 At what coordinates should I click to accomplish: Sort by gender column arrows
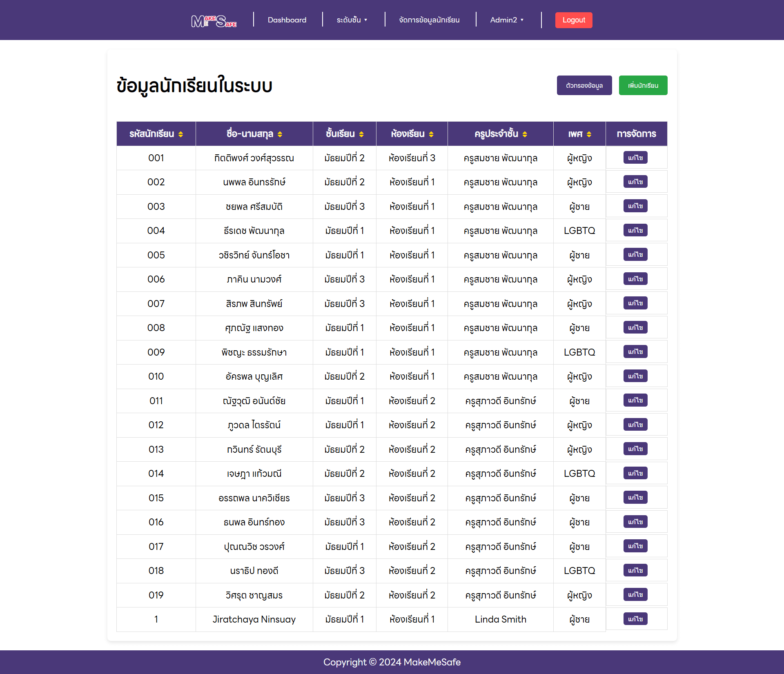pyautogui.click(x=589, y=134)
